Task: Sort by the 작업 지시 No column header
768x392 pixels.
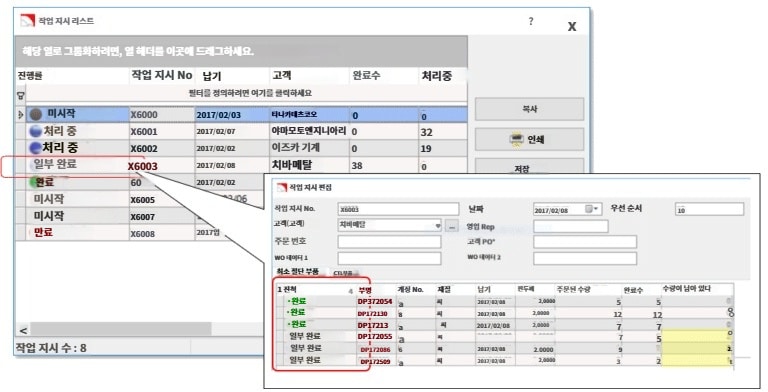Action: [162, 75]
